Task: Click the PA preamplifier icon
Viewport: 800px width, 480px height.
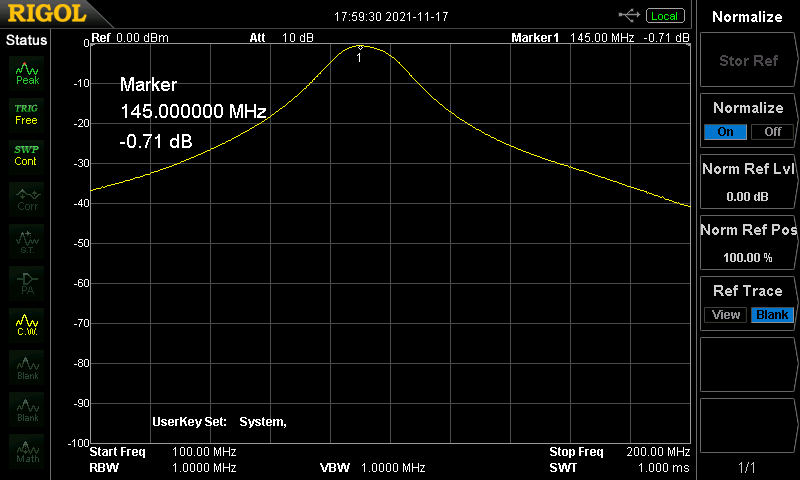Action: [x=27, y=282]
